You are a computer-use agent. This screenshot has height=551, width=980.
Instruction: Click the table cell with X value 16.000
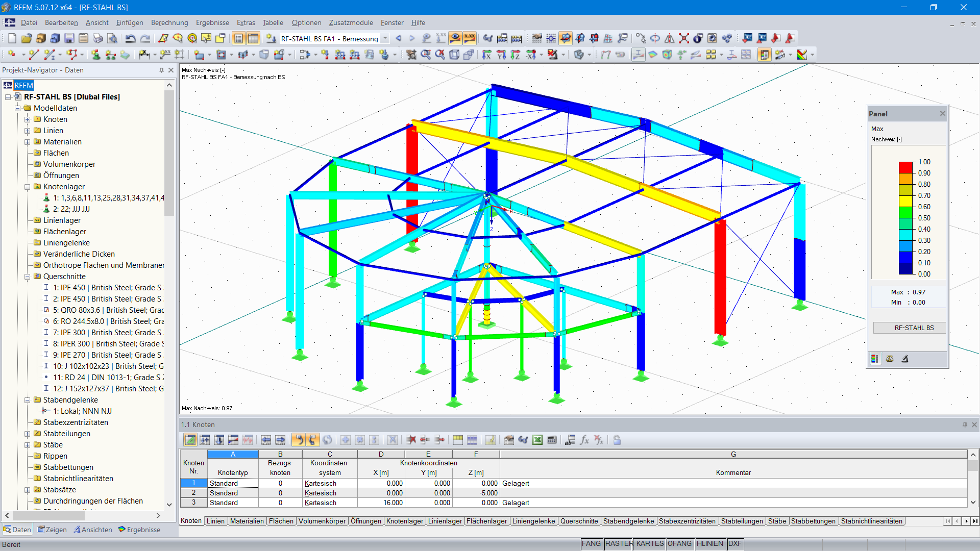pos(381,503)
